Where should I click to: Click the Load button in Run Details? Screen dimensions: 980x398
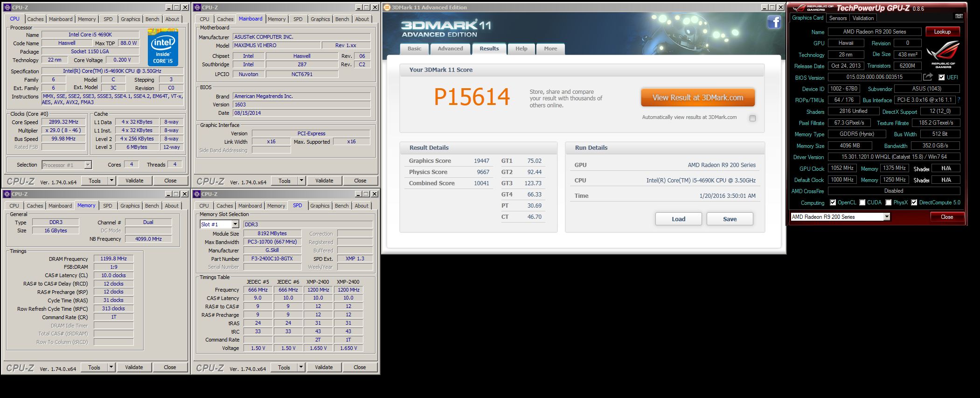(x=678, y=219)
